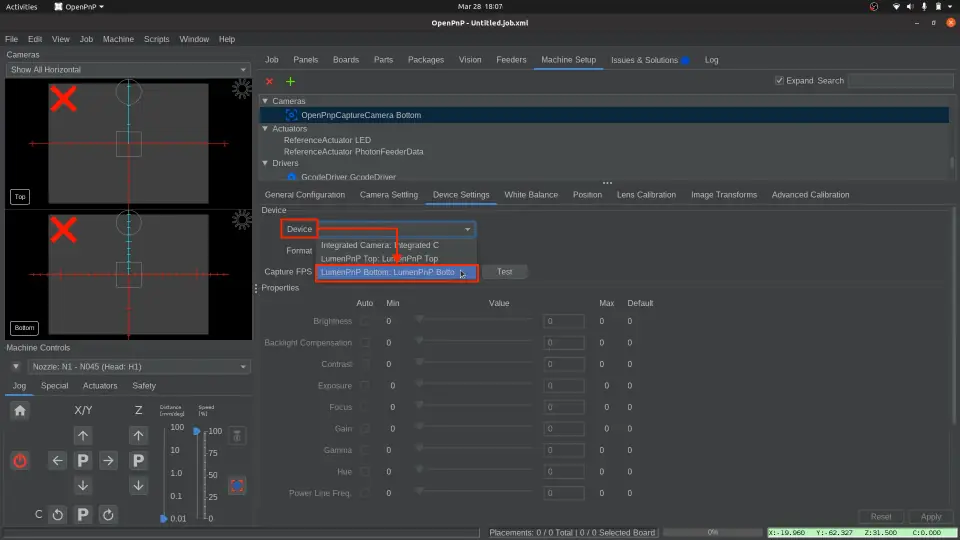Open the Show All Horizontal camera dropdown
This screenshot has height=540, width=960.
pos(127,70)
